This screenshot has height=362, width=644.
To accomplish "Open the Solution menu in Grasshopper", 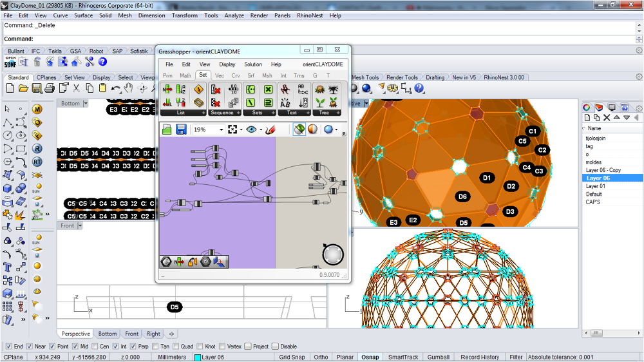I will click(x=252, y=64).
